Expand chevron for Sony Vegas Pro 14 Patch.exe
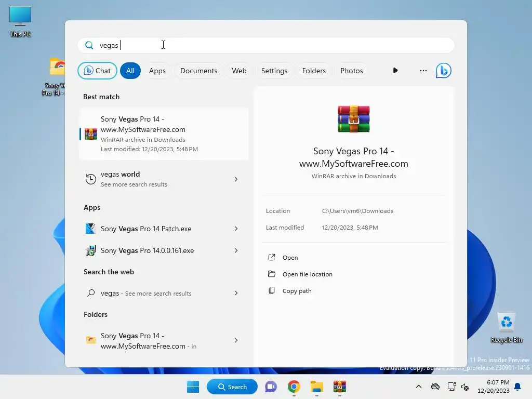Viewport: 532px width, 399px height. click(x=236, y=229)
